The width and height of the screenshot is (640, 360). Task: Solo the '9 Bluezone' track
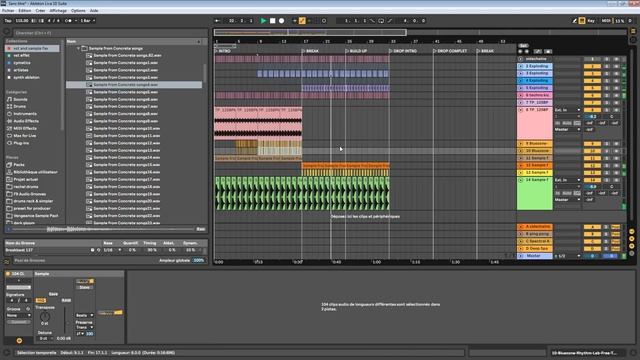[x=607, y=144]
